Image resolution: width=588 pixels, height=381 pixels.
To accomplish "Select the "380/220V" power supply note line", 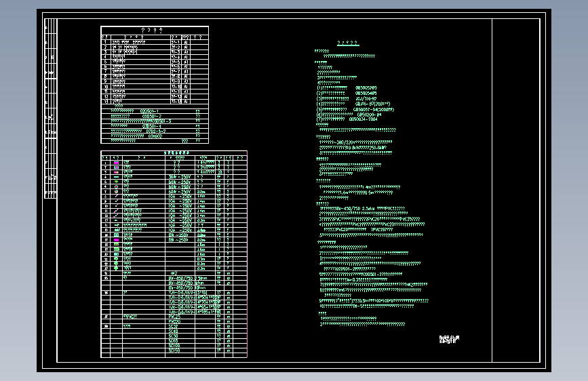I will click(355, 142).
